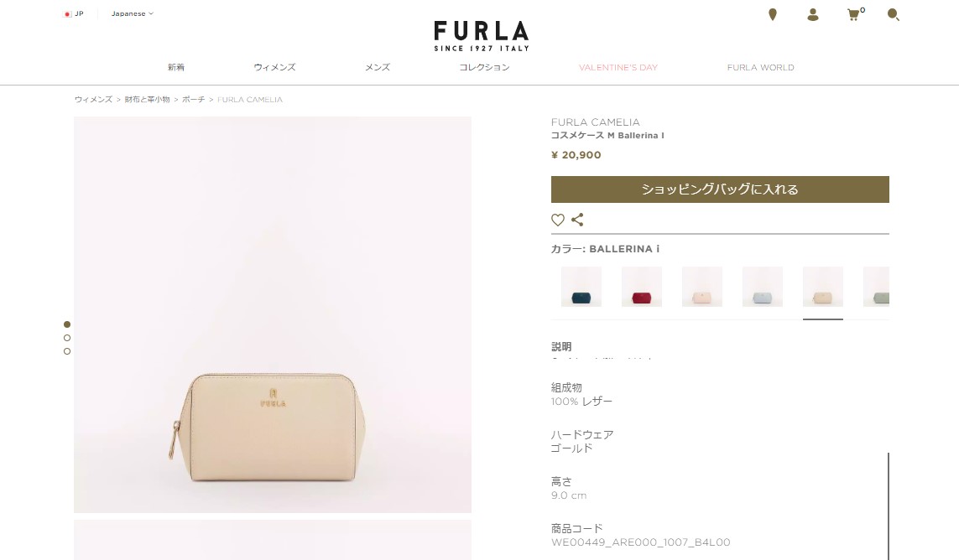The height and width of the screenshot is (560, 959).
Task: Open the VALENTINE'S DAY menu item
Action: [x=618, y=67]
